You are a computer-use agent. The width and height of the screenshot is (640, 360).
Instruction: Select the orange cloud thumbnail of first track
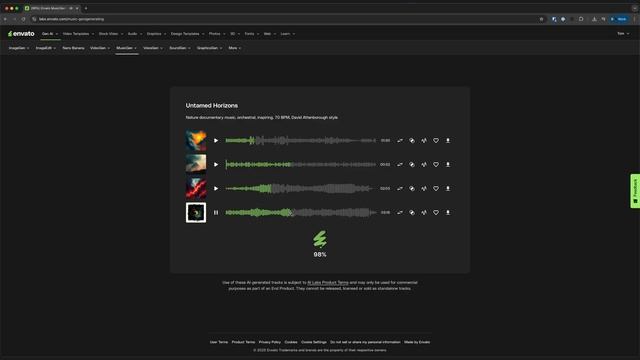[196, 140]
